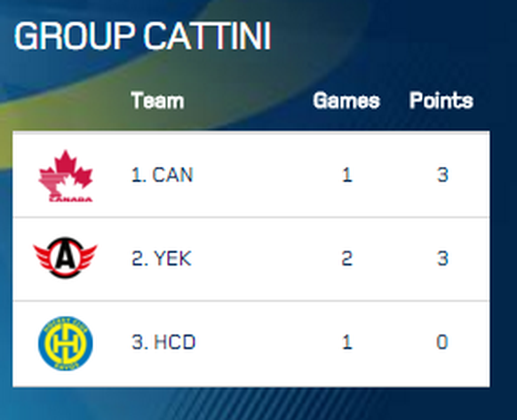517x420 pixels.
Task: Select the Canada standings row
Action: tap(251, 175)
